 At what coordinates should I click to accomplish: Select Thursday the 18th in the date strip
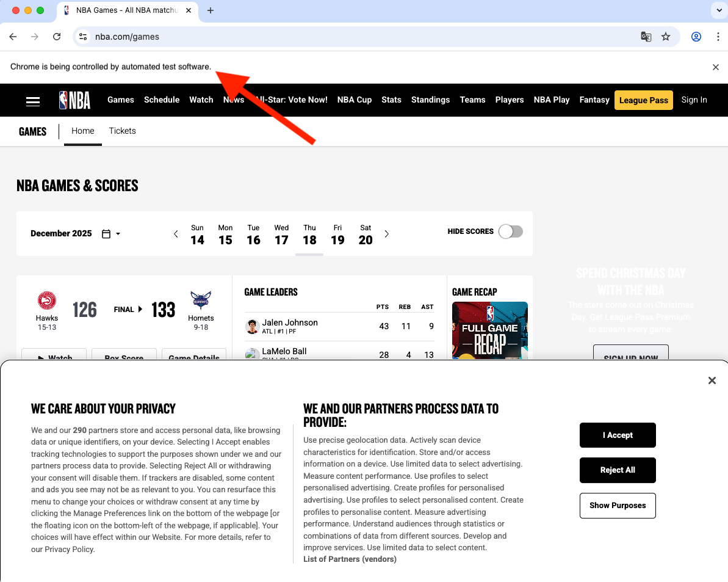pyautogui.click(x=309, y=235)
